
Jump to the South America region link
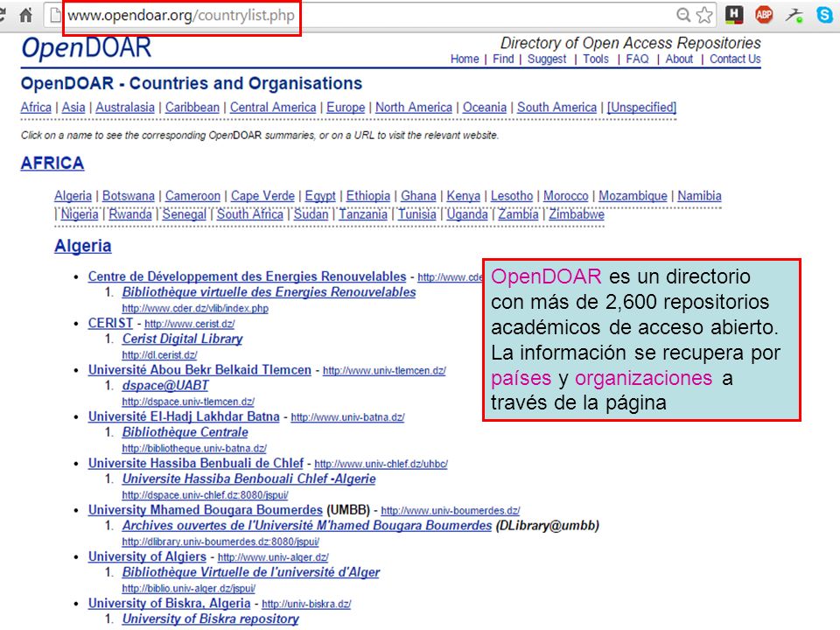pos(556,107)
